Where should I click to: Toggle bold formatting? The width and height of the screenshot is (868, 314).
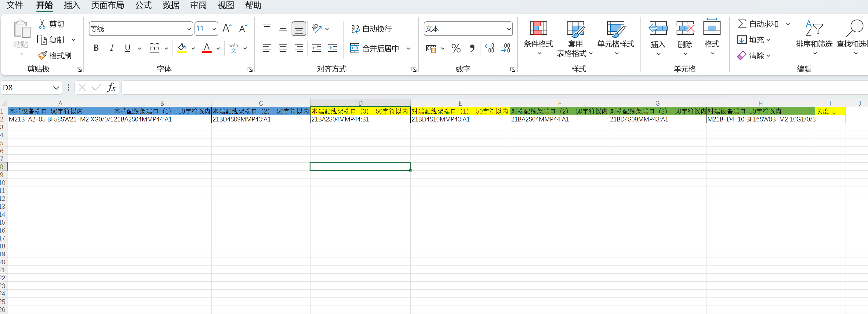(x=96, y=48)
